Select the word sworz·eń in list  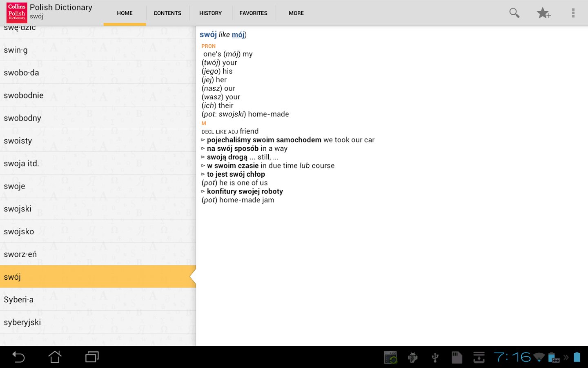coord(98,254)
